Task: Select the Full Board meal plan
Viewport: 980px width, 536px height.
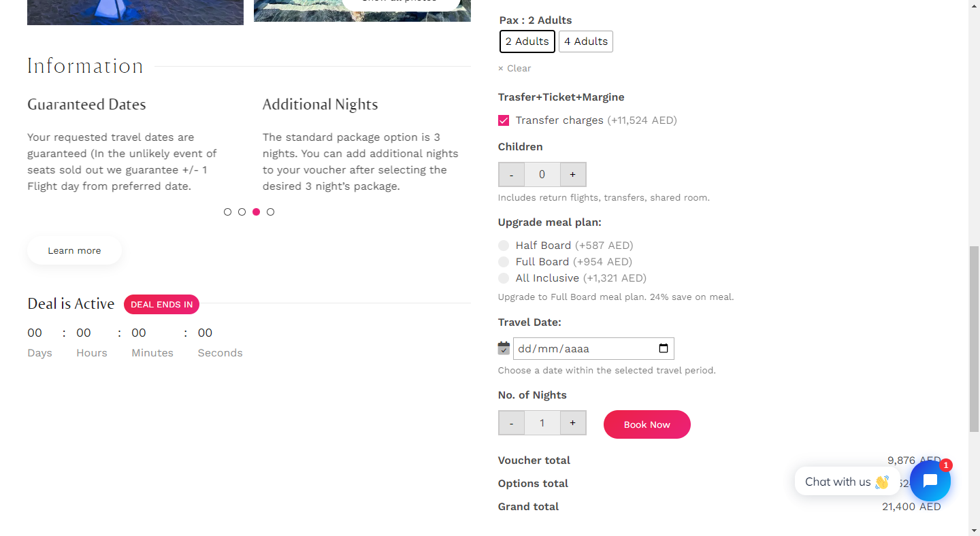Action: (x=504, y=262)
